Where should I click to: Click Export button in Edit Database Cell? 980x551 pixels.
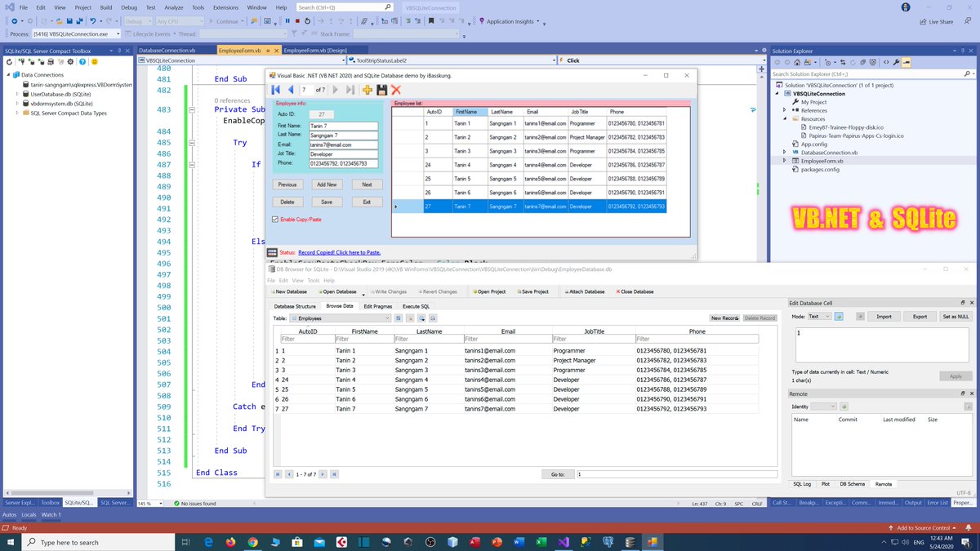click(920, 316)
